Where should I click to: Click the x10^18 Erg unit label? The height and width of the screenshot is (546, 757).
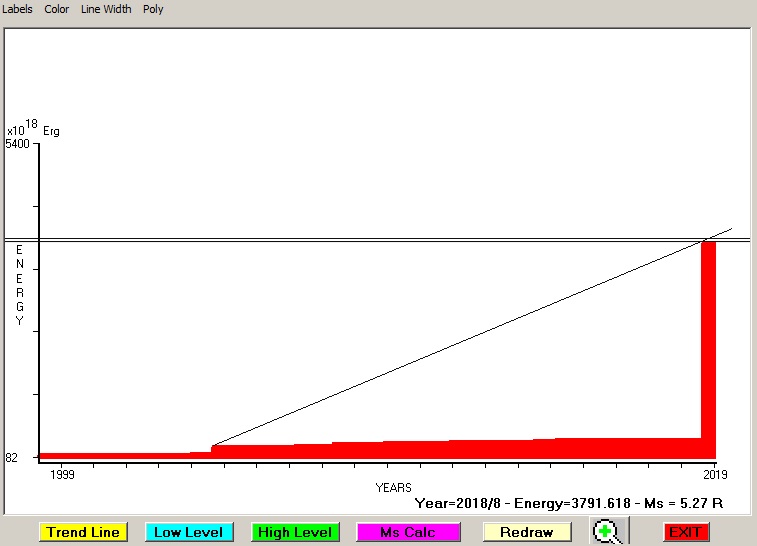[x=33, y=129]
